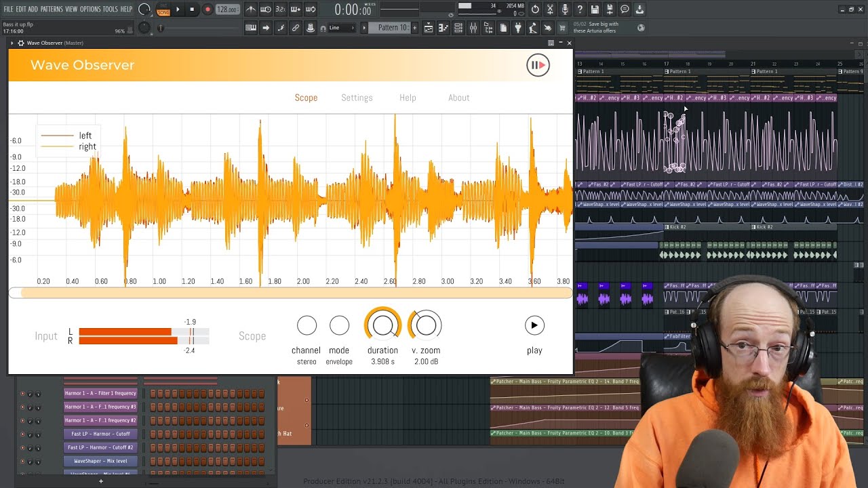Adjust the v. zoom knob in Wave Observer
The width and height of the screenshot is (868, 488).
click(426, 325)
